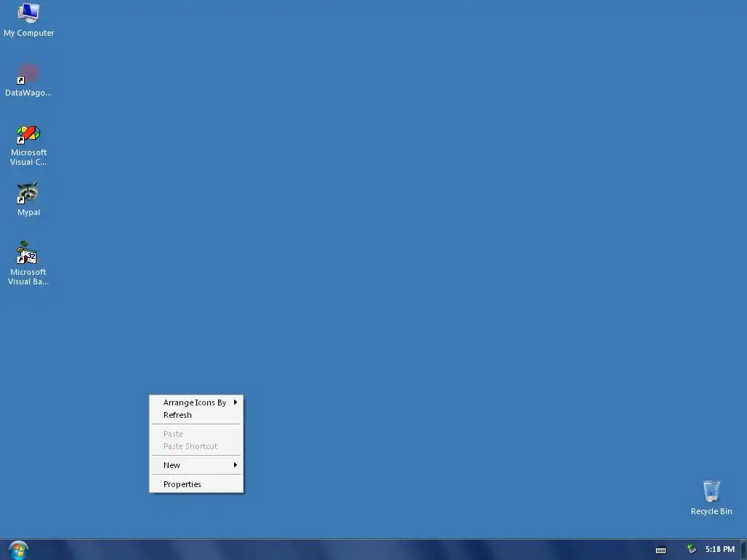Click the Show Desktop strip at taskbar end
The height and width of the screenshot is (560, 747).
click(x=743, y=550)
